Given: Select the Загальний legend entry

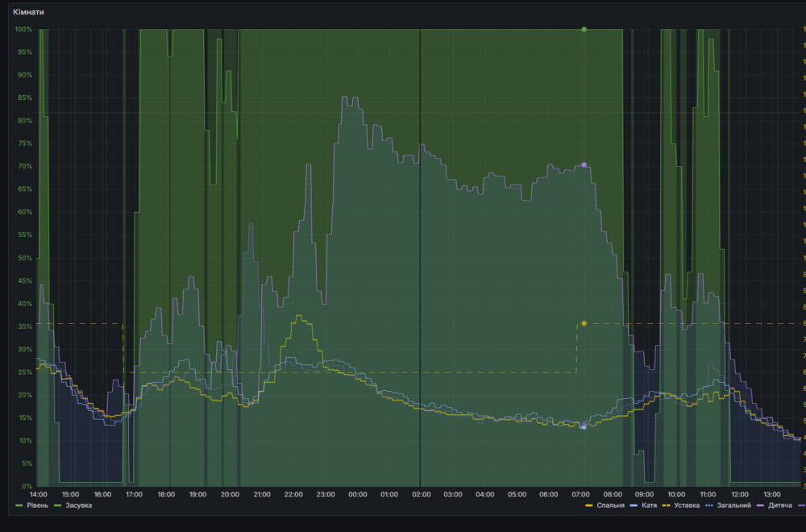Looking at the screenshot, I should pos(733,505).
